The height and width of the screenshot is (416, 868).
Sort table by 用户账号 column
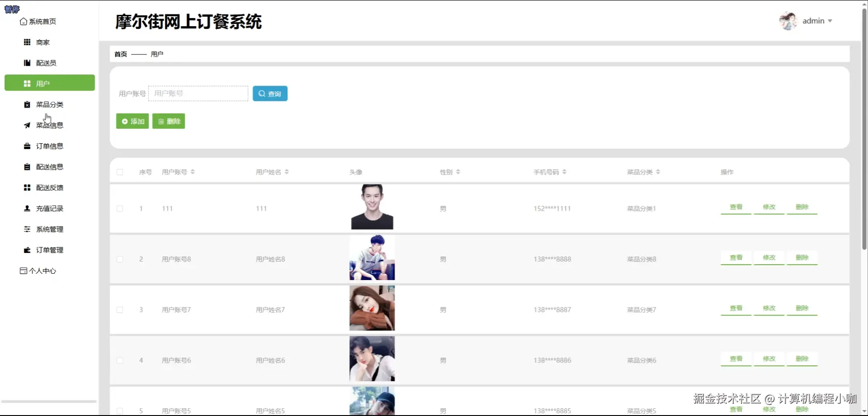point(192,172)
